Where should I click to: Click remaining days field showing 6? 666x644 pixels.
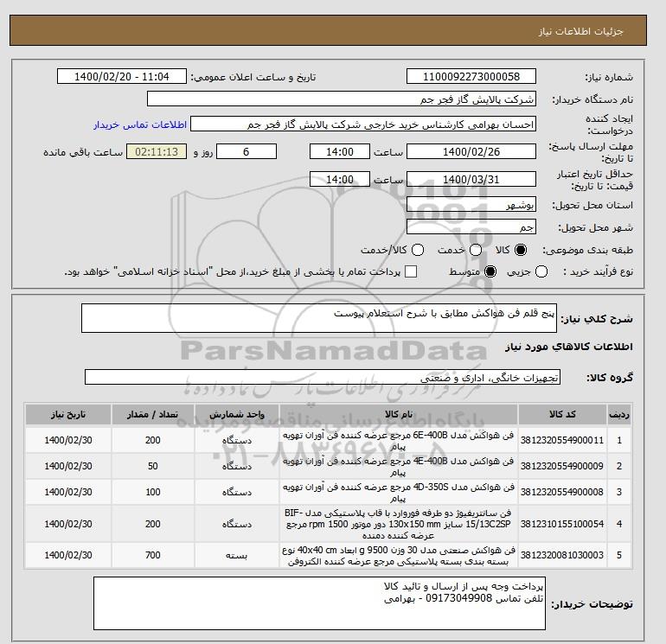[247, 151]
